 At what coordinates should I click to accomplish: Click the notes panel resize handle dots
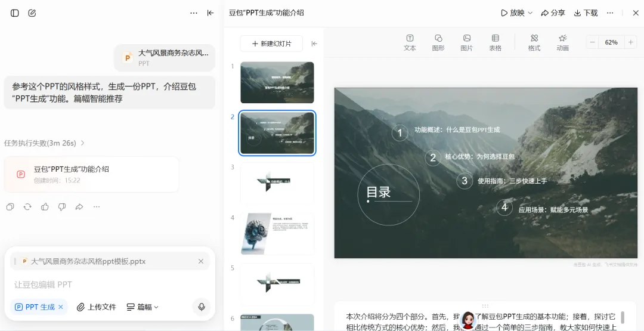[x=485, y=305]
